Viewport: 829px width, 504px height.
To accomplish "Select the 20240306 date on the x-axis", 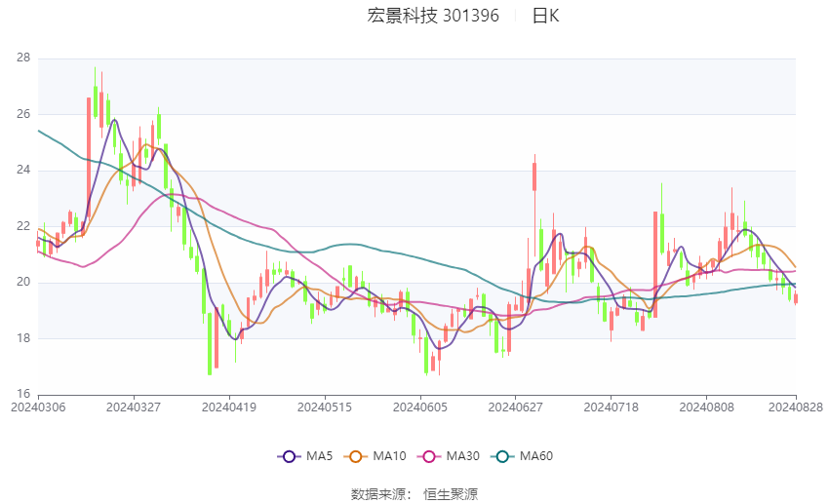I will click(38, 405).
